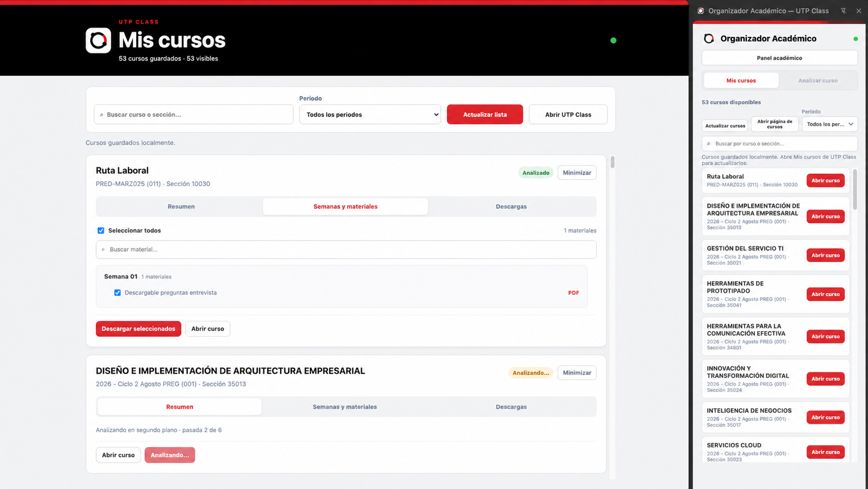The image size is (868, 489).
Task: Click the red Analizando... button
Action: pyautogui.click(x=170, y=455)
